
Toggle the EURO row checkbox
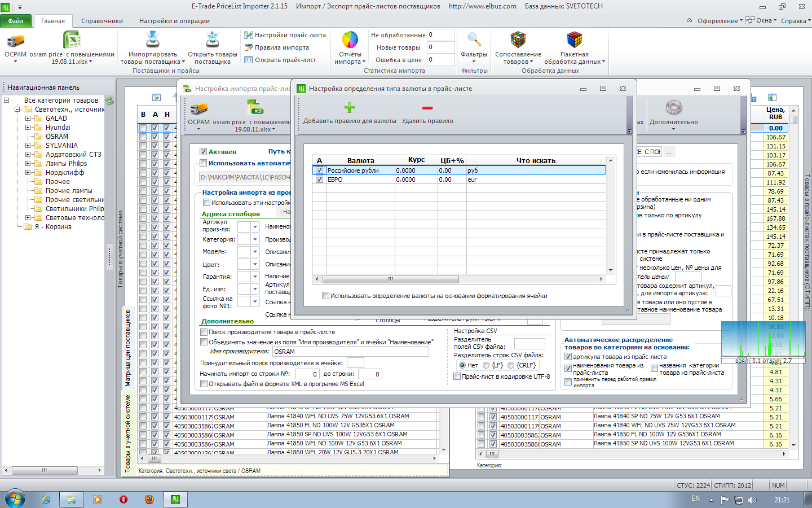tap(320, 179)
